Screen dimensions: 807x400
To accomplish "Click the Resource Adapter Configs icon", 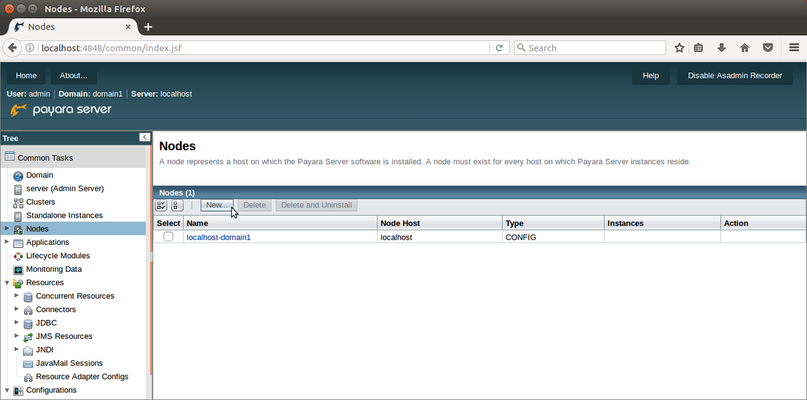I will (x=28, y=377).
